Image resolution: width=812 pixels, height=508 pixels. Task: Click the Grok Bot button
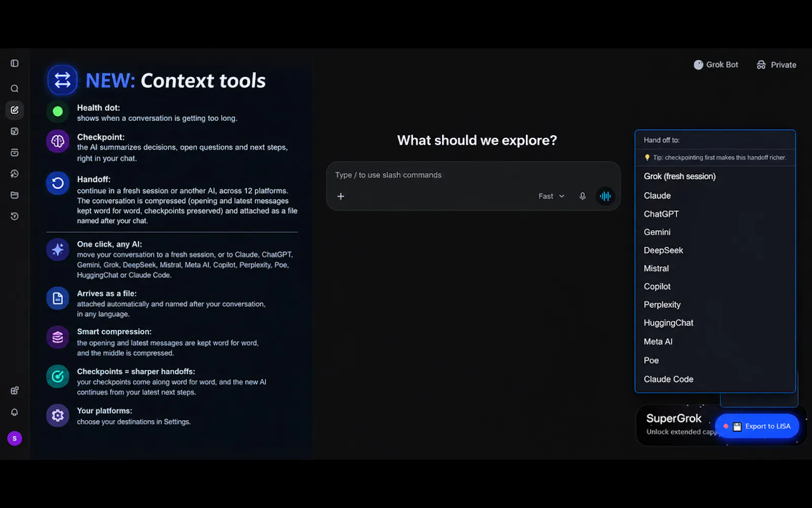tap(716, 65)
